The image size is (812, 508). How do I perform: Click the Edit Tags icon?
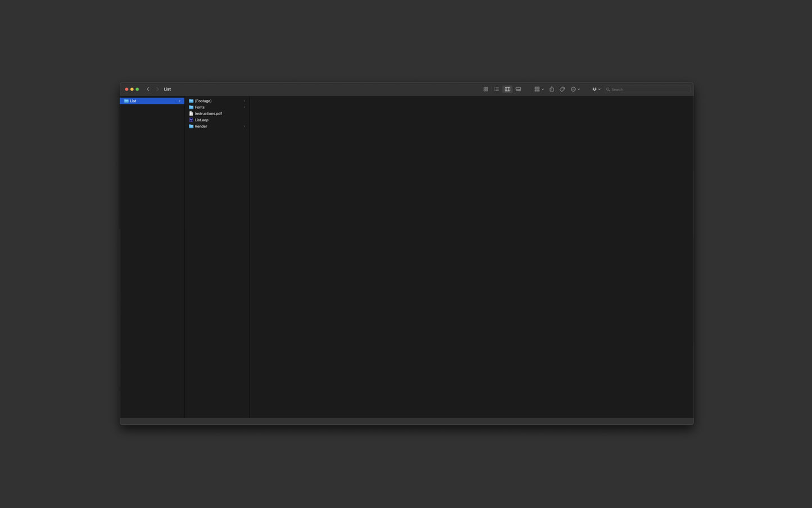pos(562,89)
